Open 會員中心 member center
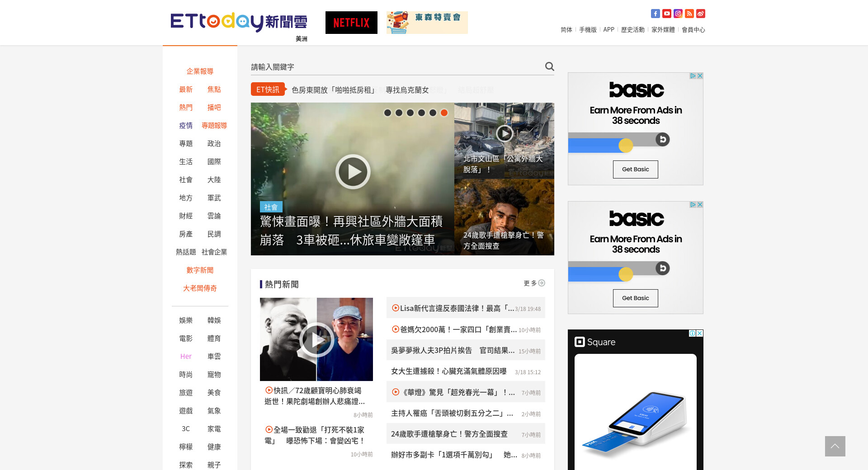868x470 pixels. tap(693, 30)
